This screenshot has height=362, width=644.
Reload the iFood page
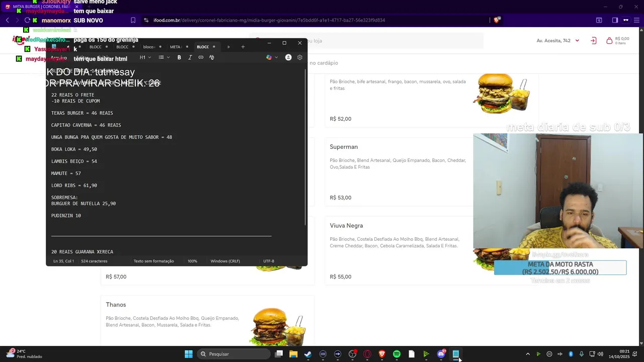27,20
